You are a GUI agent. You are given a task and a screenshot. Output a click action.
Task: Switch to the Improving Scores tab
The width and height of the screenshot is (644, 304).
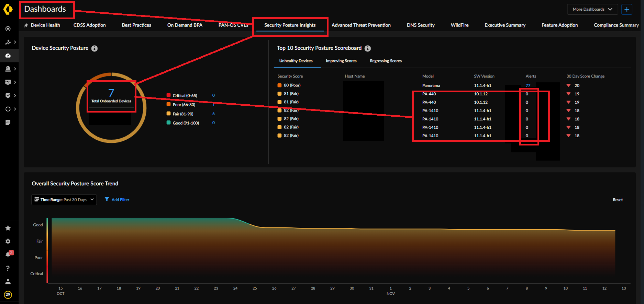click(341, 61)
